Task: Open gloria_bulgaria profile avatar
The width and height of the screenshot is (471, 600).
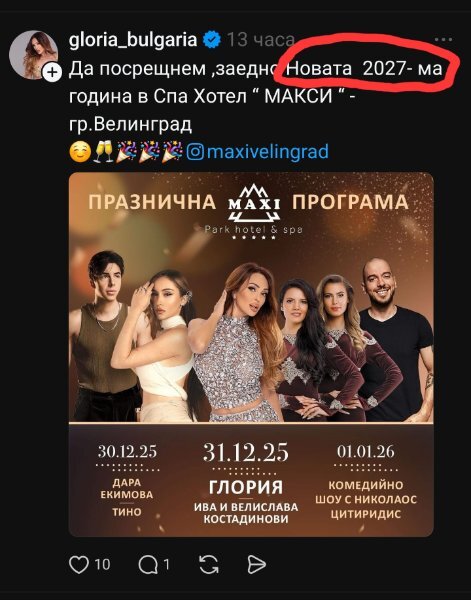Action: pyautogui.click(x=33, y=55)
